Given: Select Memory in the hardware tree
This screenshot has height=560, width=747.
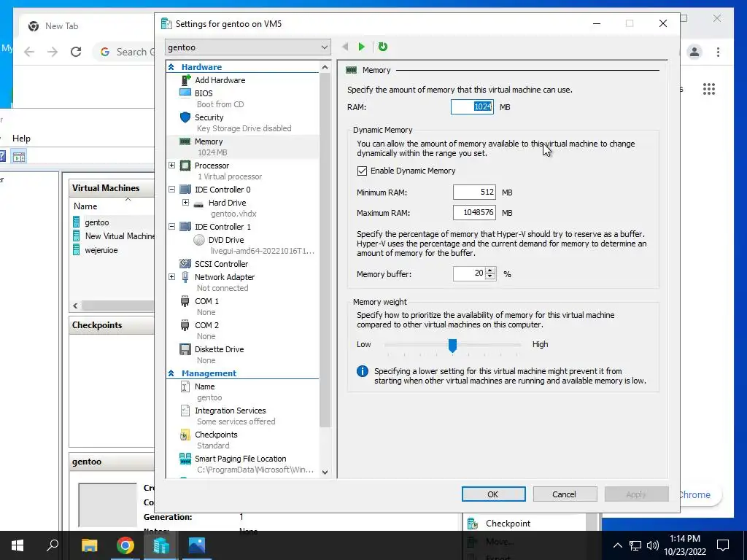Looking at the screenshot, I should click(243, 147).
